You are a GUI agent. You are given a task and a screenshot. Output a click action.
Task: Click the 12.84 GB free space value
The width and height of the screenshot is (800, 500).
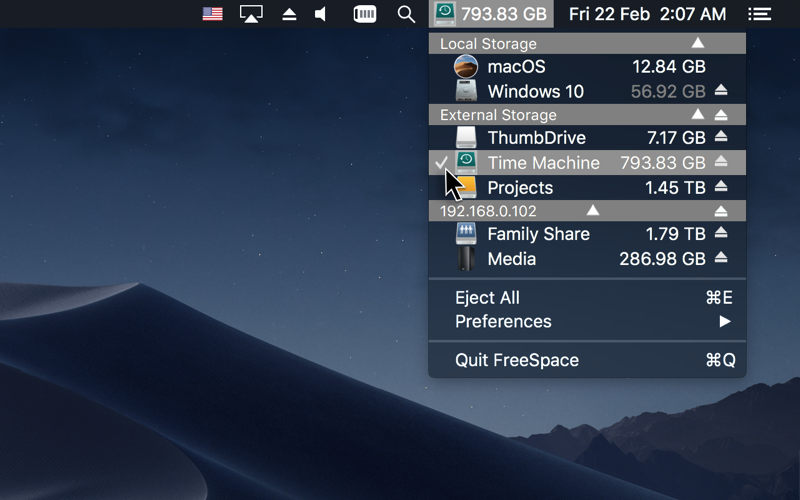click(x=669, y=66)
